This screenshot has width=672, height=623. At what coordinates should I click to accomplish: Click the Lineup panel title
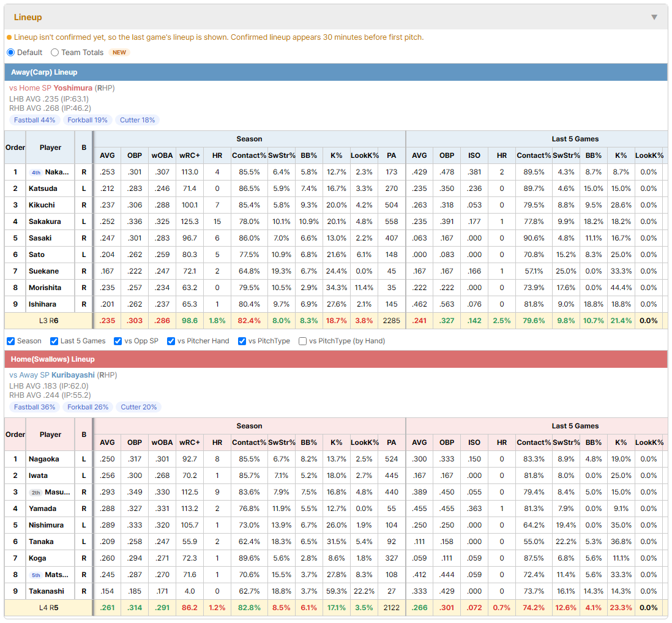click(28, 17)
